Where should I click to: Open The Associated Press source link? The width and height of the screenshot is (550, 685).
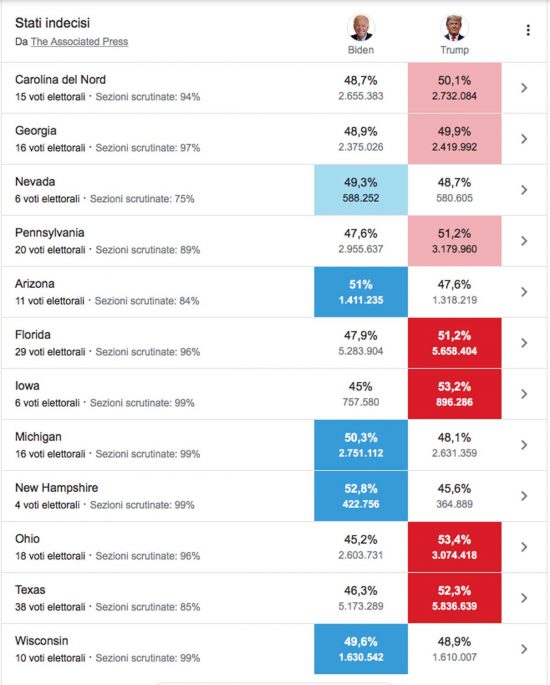tap(80, 42)
